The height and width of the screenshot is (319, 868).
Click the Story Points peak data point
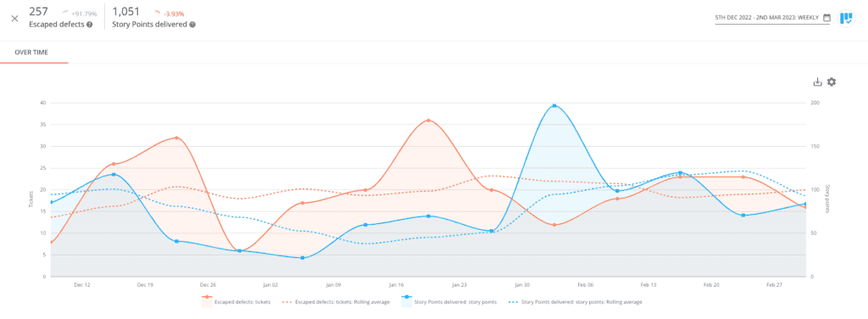pyautogui.click(x=554, y=106)
